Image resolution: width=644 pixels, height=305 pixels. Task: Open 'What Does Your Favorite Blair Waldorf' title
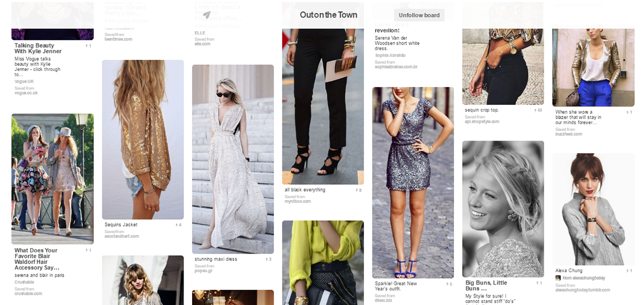pyautogui.click(x=36, y=259)
